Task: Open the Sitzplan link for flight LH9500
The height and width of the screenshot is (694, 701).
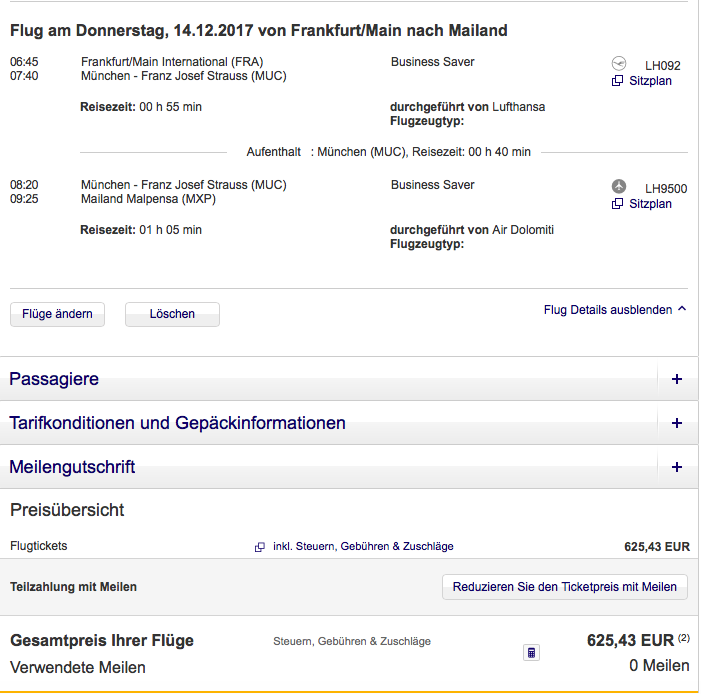Action: tap(650, 204)
